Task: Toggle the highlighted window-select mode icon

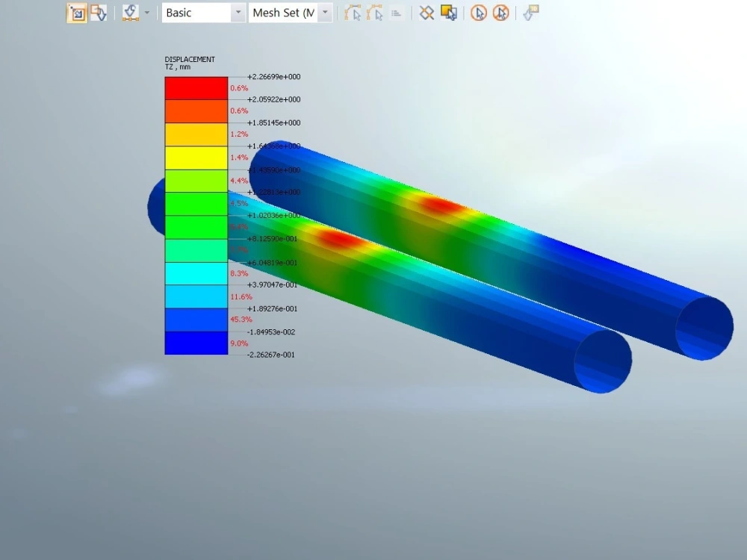Action: coord(76,13)
